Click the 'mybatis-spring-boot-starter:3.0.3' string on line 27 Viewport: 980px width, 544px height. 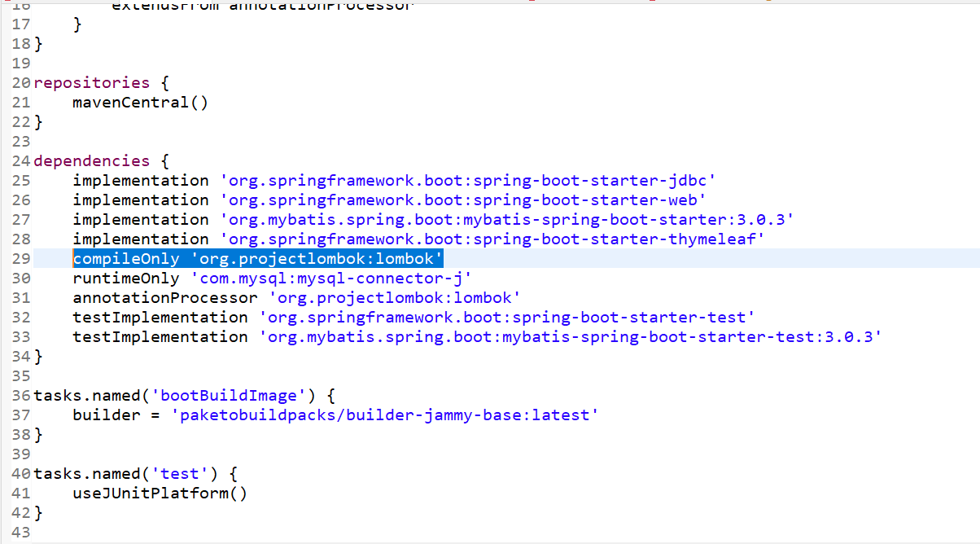tap(507, 220)
